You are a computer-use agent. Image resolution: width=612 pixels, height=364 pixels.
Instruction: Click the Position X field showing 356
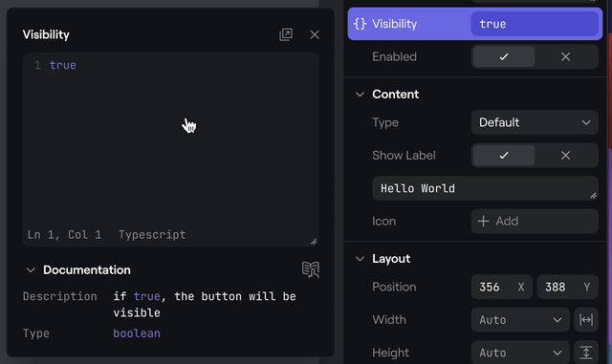(x=501, y=288)
